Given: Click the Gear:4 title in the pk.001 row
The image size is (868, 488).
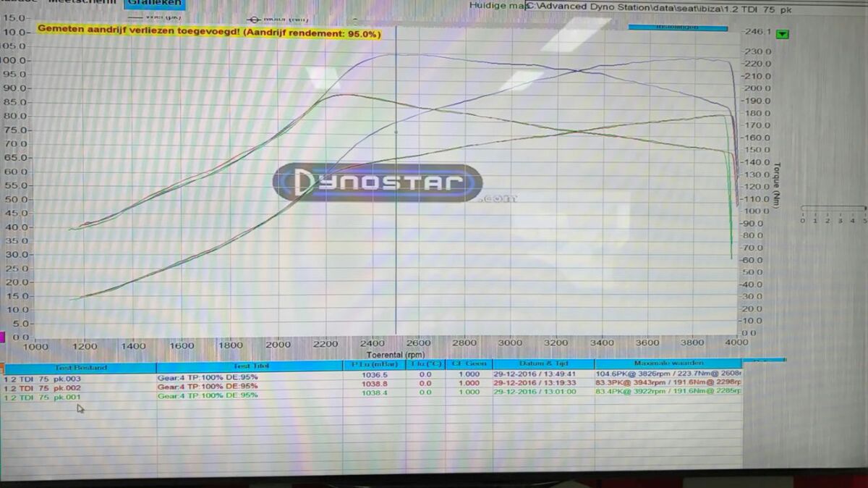Looking at the screenshot, I should point(208,395).
